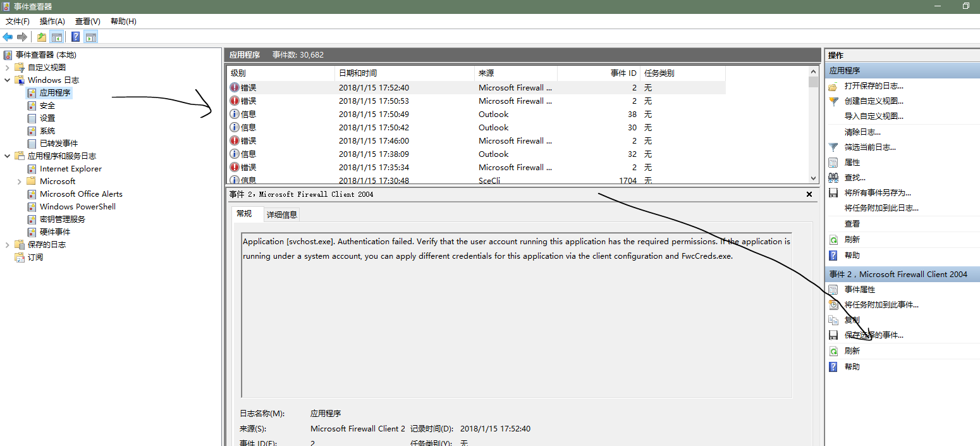Select the 错误 event at 17:46:00
The width and height of the screenshot is (980, 446).
[476, 141]
